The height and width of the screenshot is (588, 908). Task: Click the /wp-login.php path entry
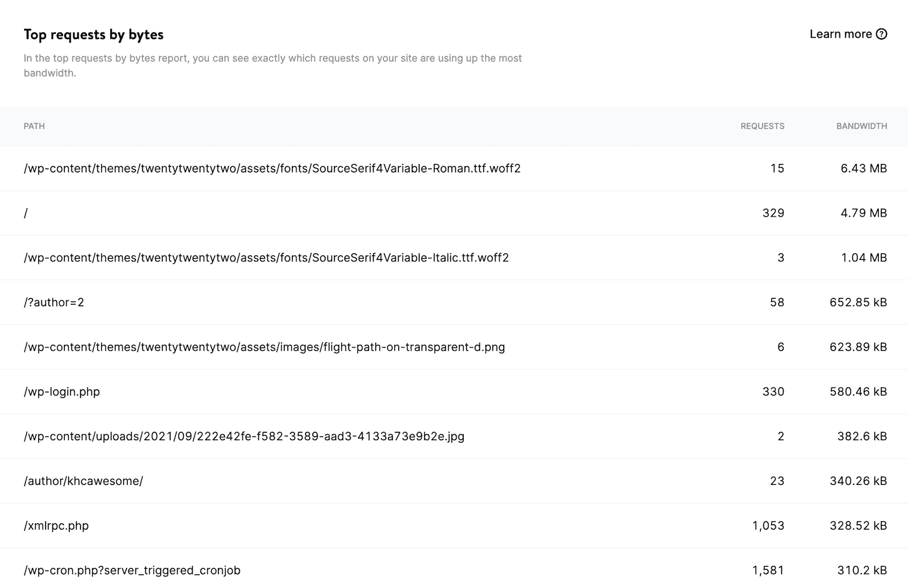(62, 392)
